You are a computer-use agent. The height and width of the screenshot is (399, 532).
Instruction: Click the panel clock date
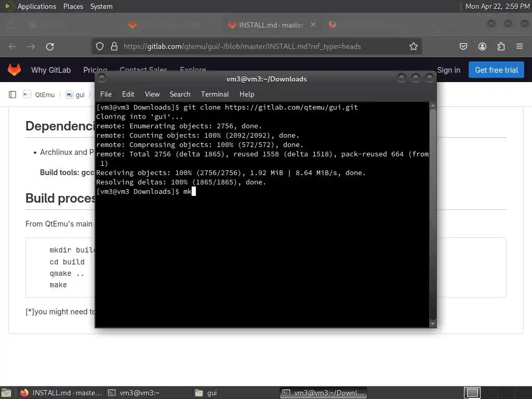[x=497, y=6]
